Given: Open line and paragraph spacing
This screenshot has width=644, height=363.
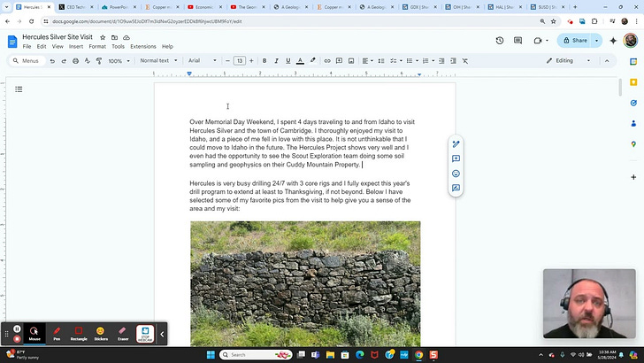Looking at the screenshot, I should [381, 61].
